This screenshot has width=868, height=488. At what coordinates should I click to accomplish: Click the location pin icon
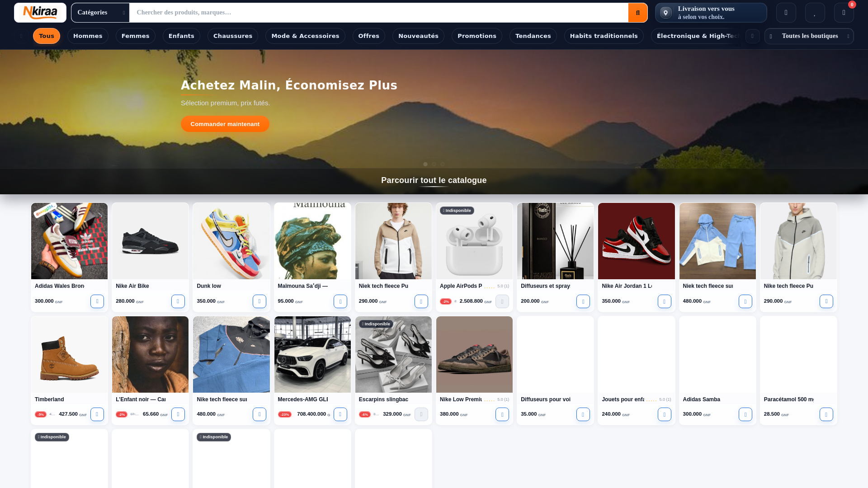(665, 13)
